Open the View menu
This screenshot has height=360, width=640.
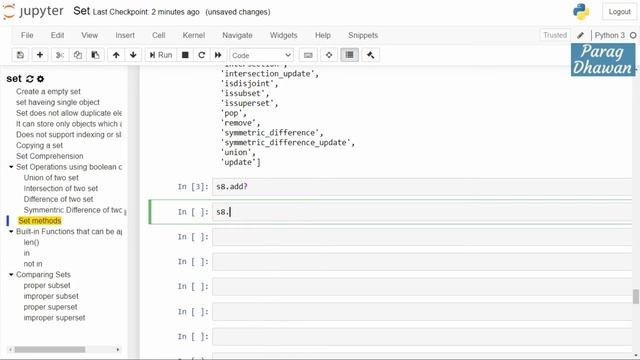click(89, 36)
